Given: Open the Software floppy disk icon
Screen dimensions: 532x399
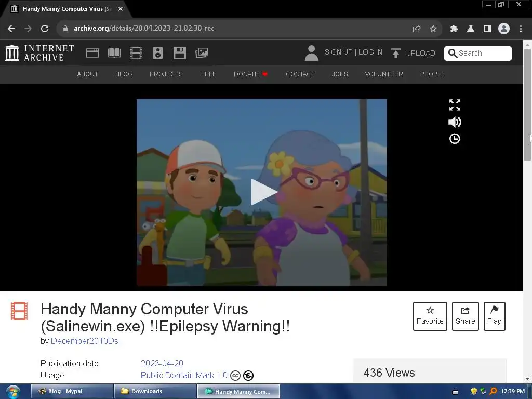Looking at the screenshot, I should click(x=179, y=53).
